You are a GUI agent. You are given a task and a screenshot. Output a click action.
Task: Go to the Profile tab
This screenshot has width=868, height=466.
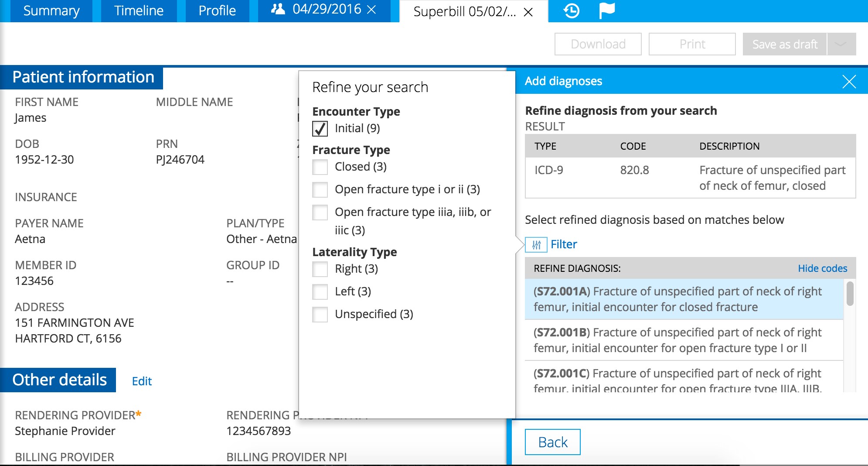[217, 11]
